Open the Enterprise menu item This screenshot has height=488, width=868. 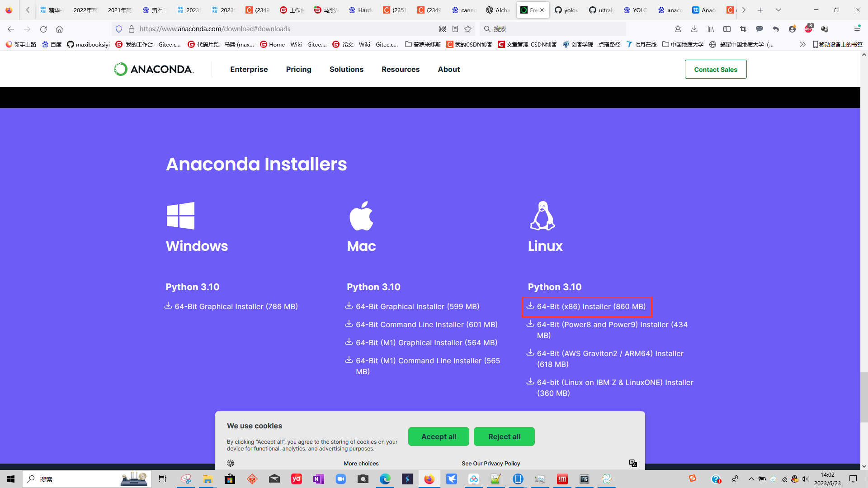click(x=249, y=69)
